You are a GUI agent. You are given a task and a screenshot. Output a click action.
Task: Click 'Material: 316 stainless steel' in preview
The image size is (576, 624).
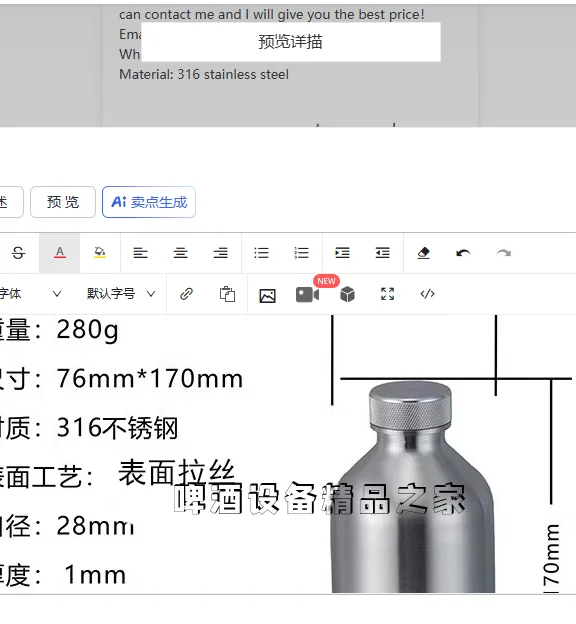(204, 74)
